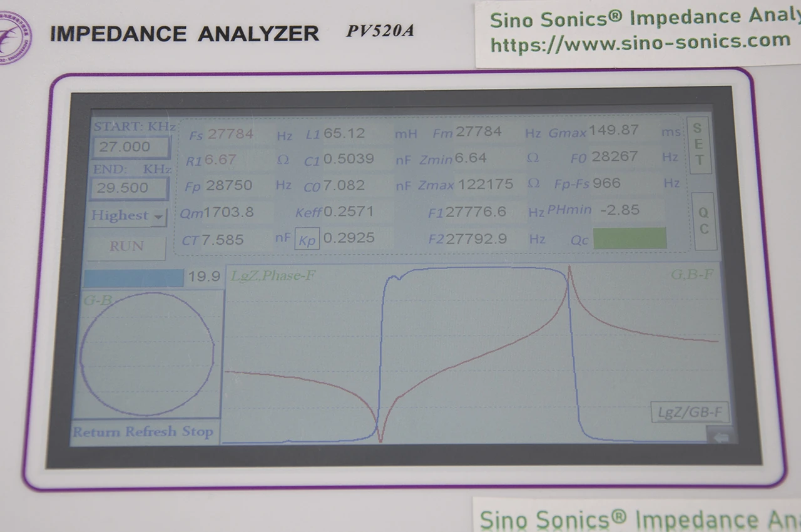Click the G-B circle plot
Viewport: 801px width, 532px height.
(148, 354)
